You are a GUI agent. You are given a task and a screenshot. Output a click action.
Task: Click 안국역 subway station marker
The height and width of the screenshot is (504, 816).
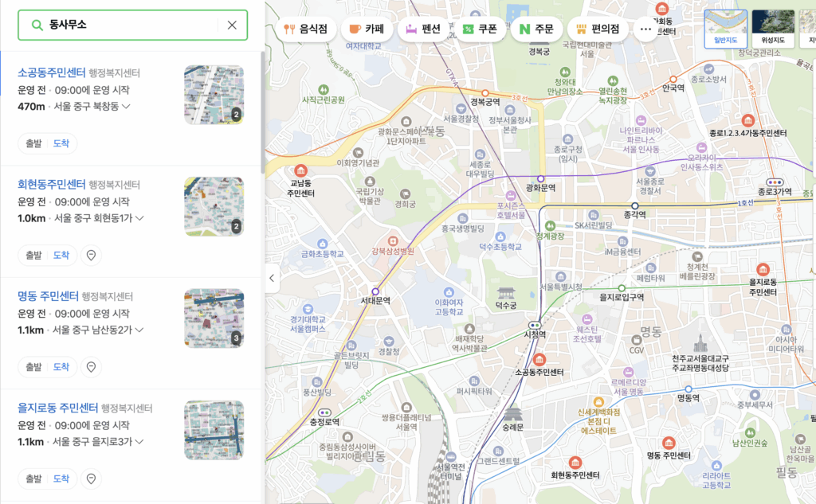673,80
